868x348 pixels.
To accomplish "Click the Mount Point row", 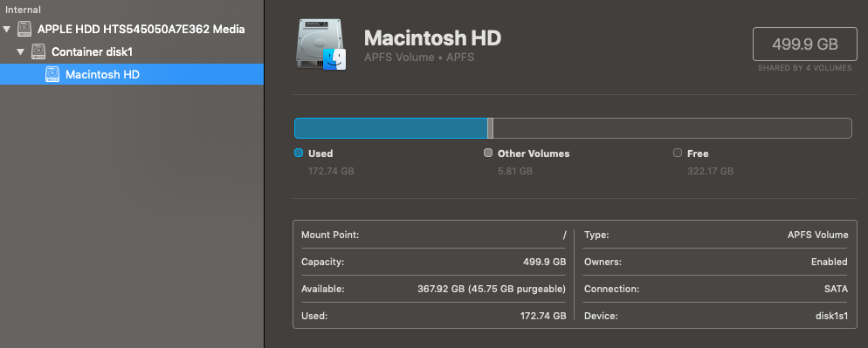I will pos(433,235).
